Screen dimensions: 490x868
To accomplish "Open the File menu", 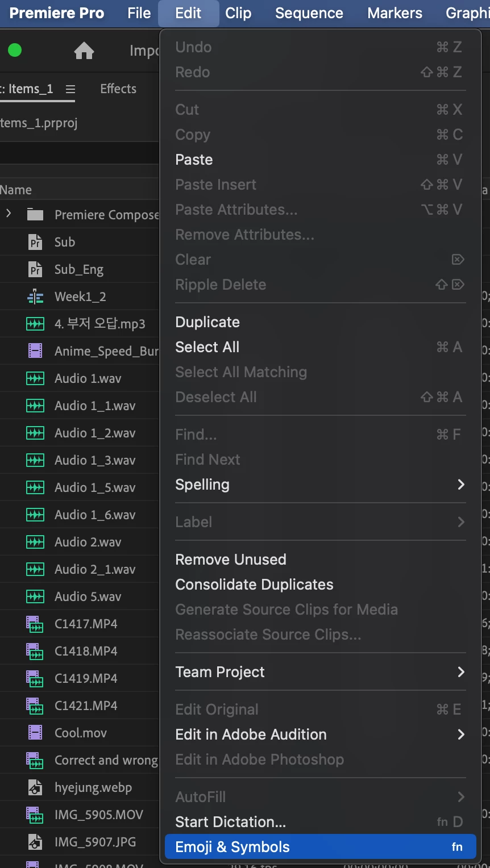I will [139, 13].
